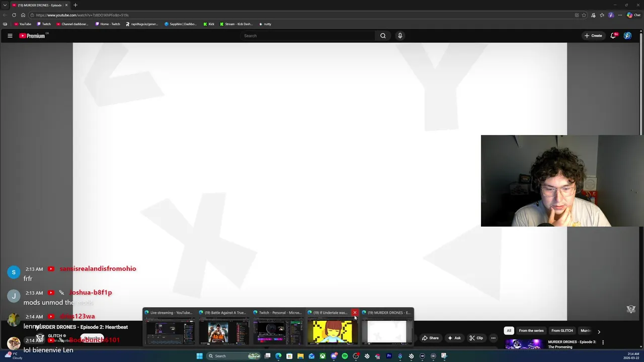Viewport: 644px width, 362px height.
Task: Switch to Live streaming YouTube window preview
Action: click(170, 331)
